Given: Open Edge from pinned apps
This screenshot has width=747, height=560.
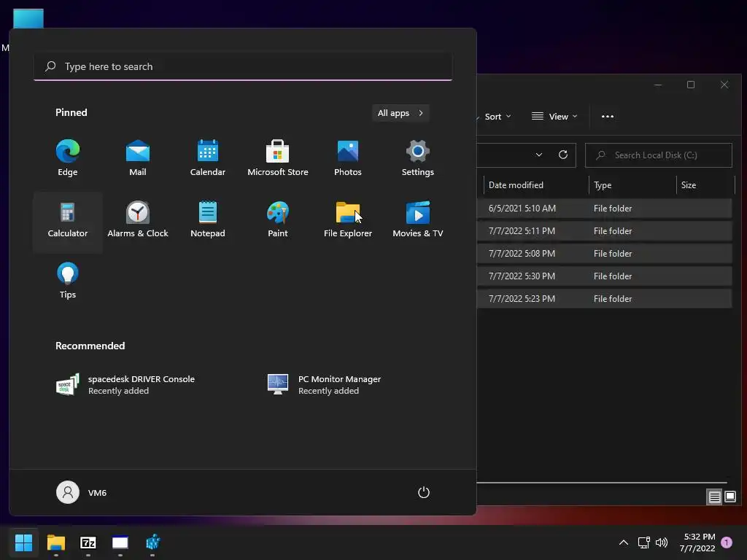Looking at the screenshot, I should pos(68,158).
